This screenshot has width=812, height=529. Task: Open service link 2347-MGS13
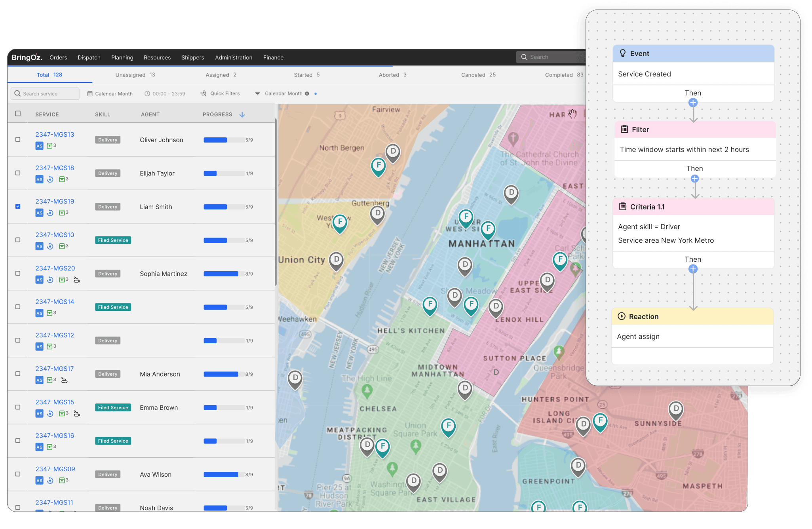55,135
